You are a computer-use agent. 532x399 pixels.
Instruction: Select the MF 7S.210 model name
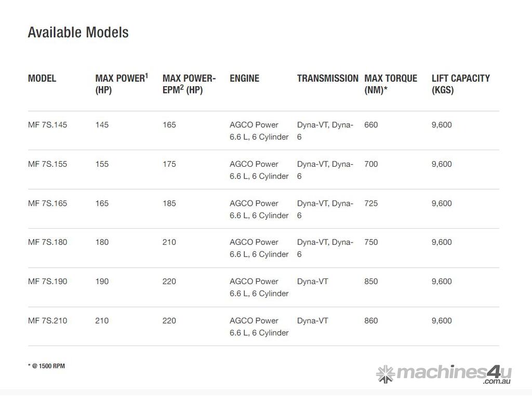pyautogui.click(x=48, y=321)
